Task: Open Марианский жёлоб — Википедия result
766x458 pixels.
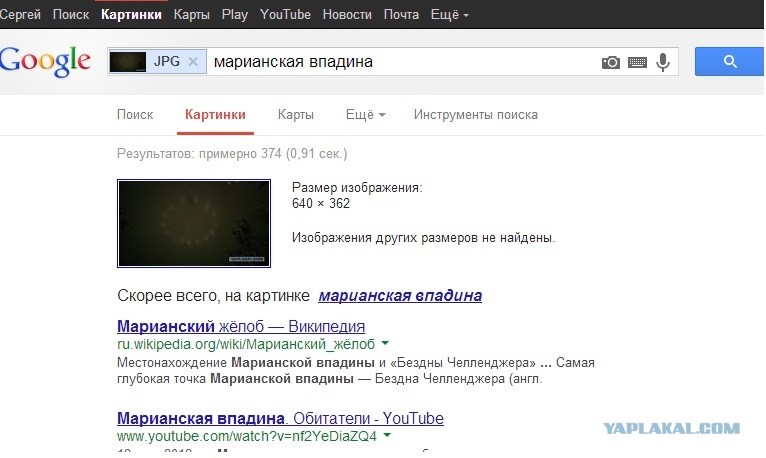Action: pos(241,326)
